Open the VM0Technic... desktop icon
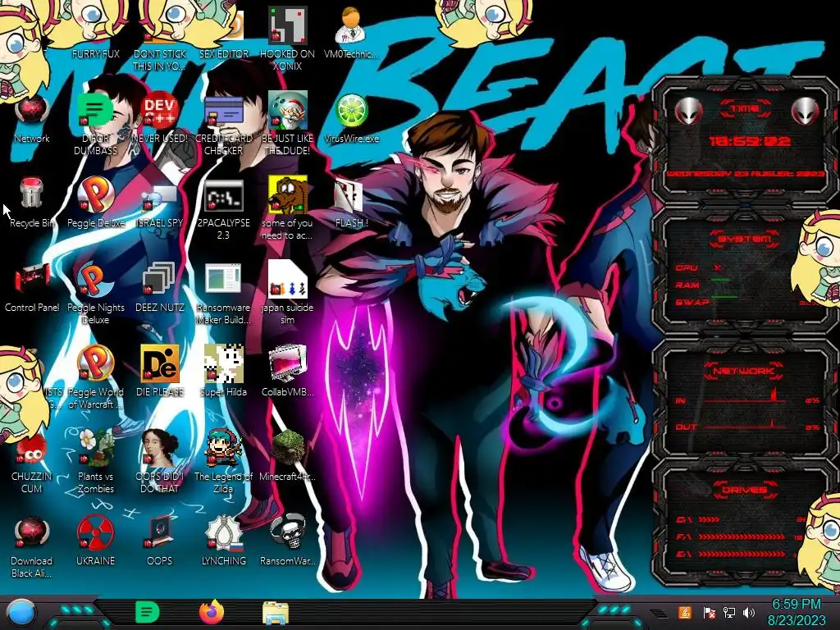The image size is (840, 630). click(x=351, y=32)
